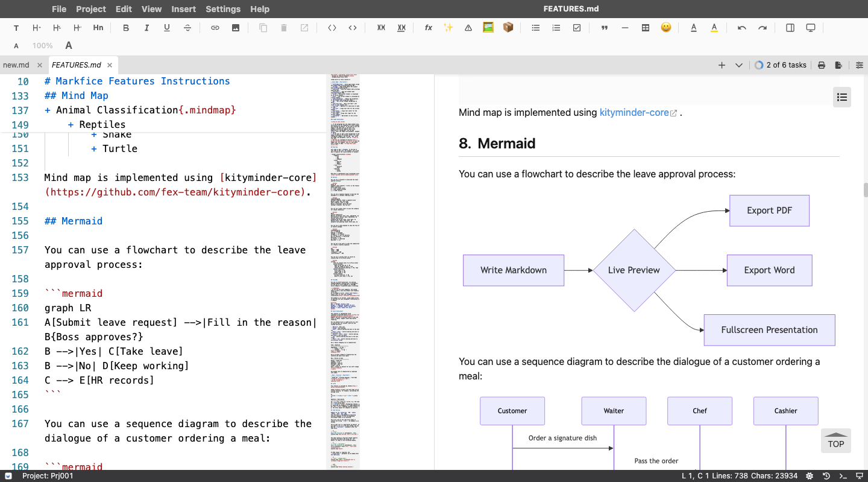Insert a horizontal rule
Image resolution: width=868 pixels, height=482 pixels.
click(x=625, y=28)
